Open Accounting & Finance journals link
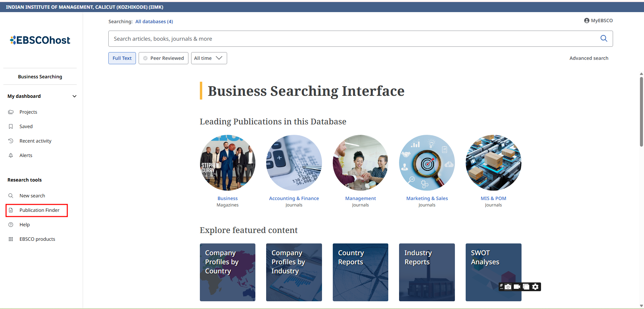This screenshot has height=309, width=644. point(294,198)
